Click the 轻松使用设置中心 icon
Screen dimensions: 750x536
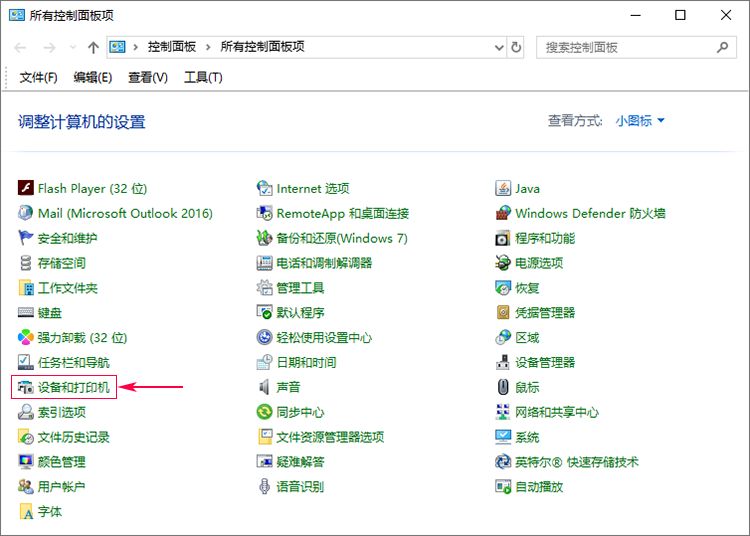tap(264, 337)
